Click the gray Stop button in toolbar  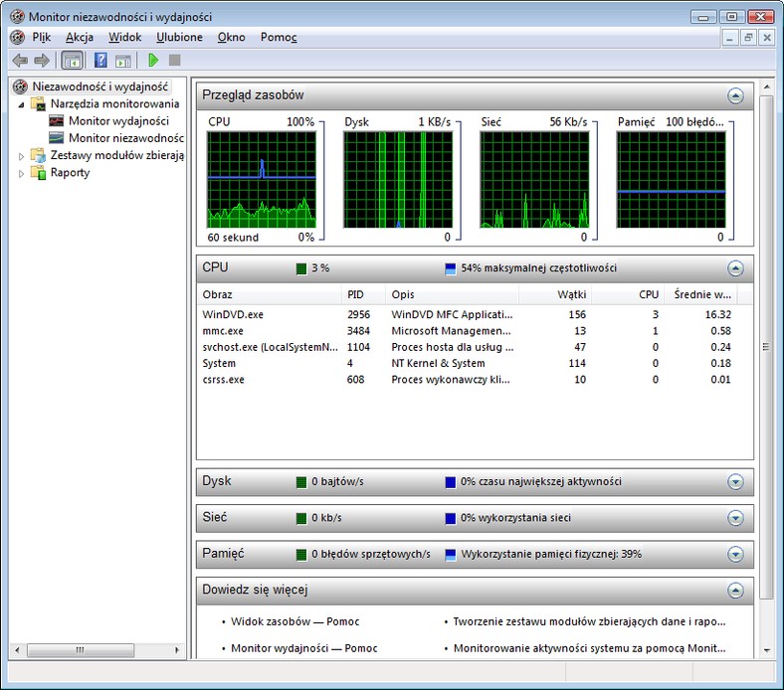point(174,61)
